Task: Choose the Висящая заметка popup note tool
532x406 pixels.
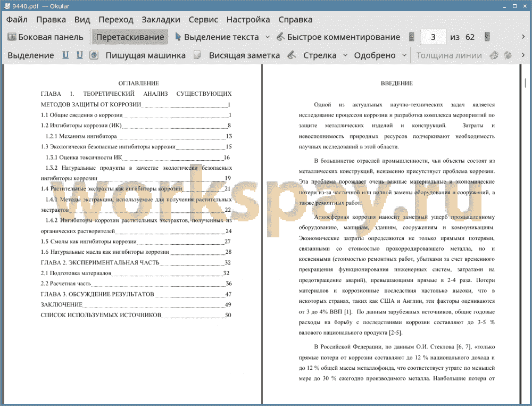Action: [244, 55]
